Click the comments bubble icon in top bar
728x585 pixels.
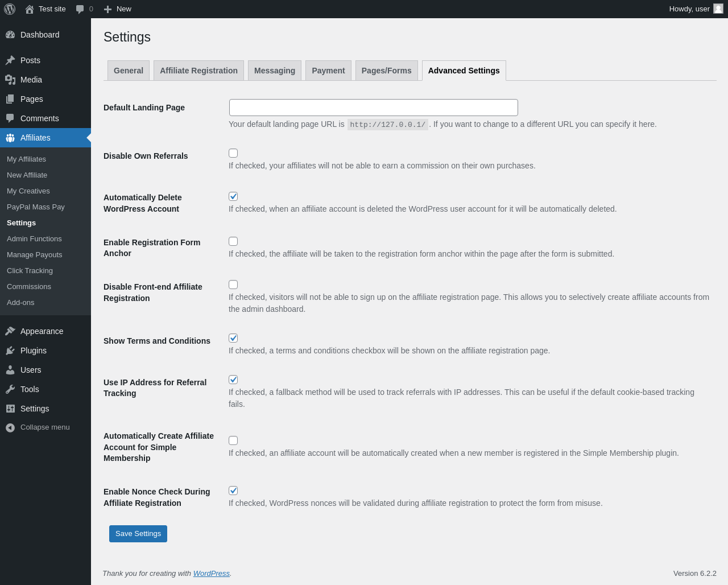[80, 9]
